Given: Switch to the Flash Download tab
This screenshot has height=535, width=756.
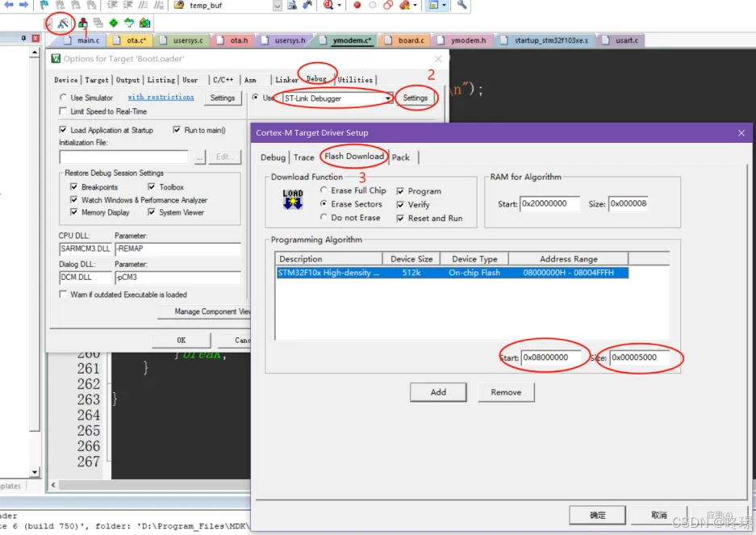Looking at the screenshot, I should coord(354,157).
